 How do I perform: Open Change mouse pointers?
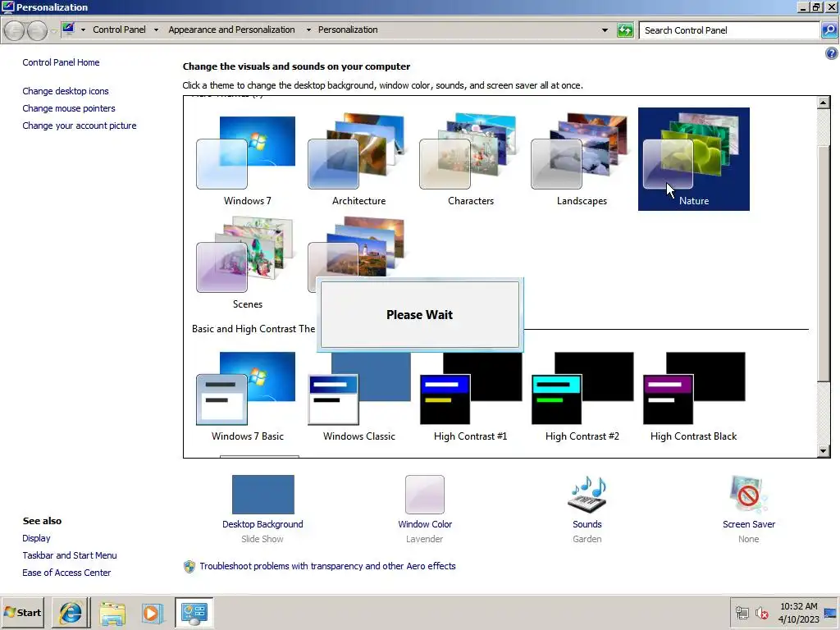coord(69,108)
